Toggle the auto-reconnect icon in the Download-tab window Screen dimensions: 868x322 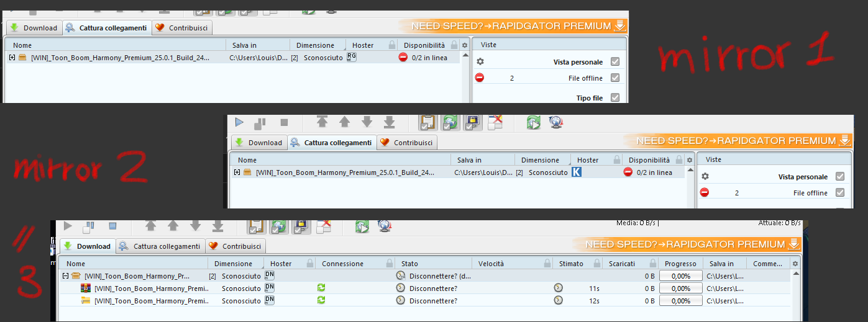pyautogui.click(x=278, y=226)
